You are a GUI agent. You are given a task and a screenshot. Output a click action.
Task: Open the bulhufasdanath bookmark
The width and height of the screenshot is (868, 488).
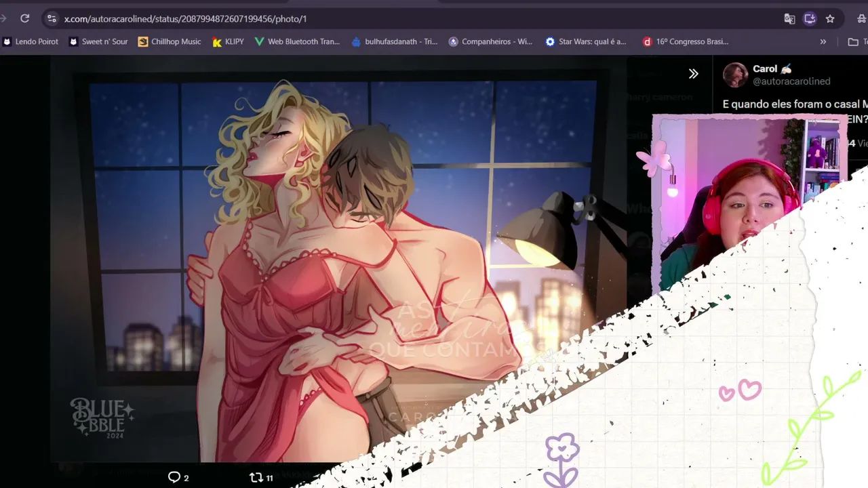point(395,41)
